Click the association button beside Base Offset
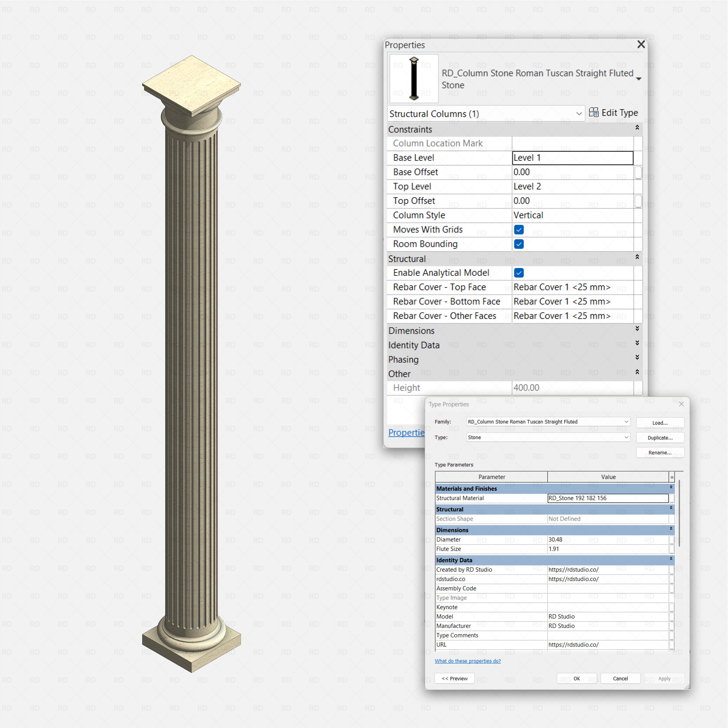The height and width of the screenshot is (728, 728). 638,172
